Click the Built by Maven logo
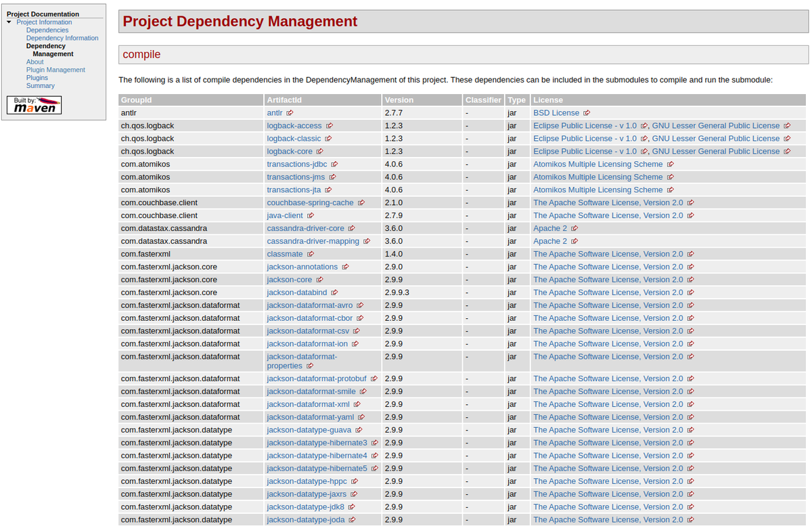The image size is (812, 526). pyautogui.click(x=35, y=105)
